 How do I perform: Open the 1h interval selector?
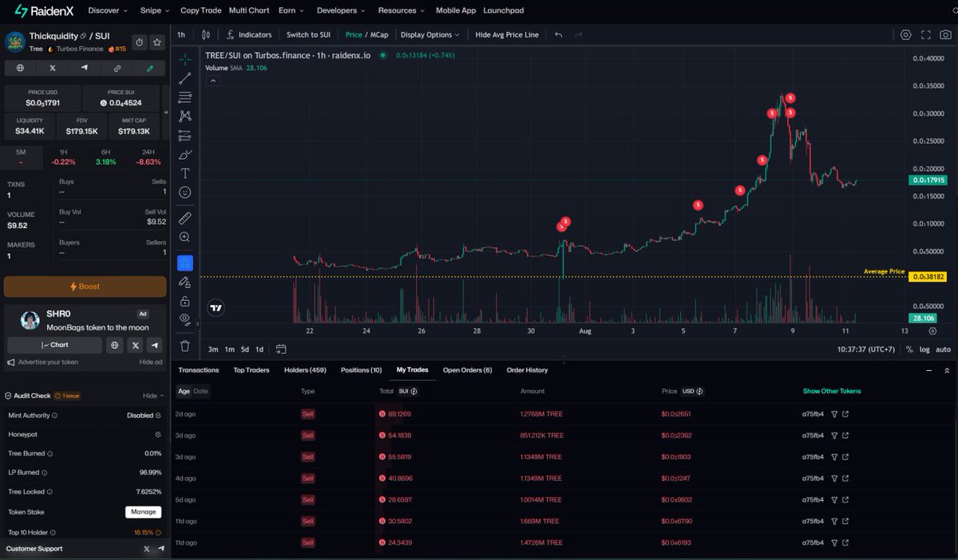pos(181,34)
